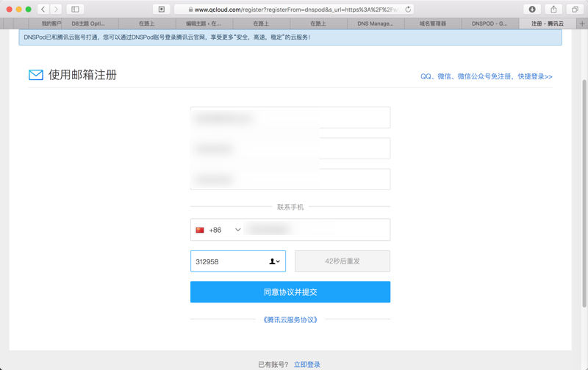This screenshot has width=588, height=370.
Task: Switch to the 编辑主题 tab
Action: coord(204,23)
